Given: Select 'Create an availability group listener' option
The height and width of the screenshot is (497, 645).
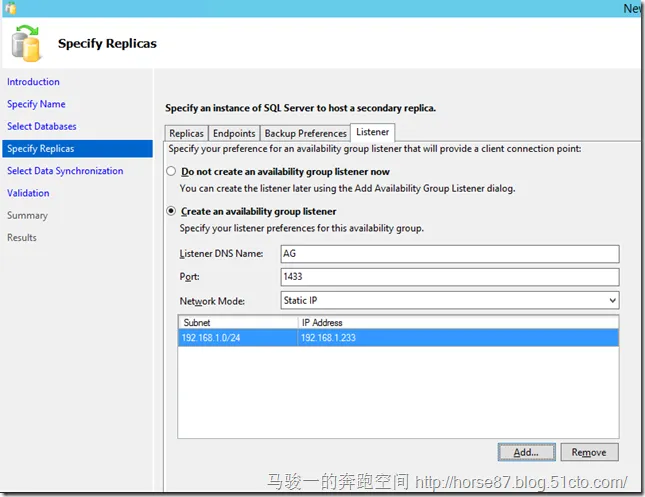Looking at the screenshot, I should [171, 211].
